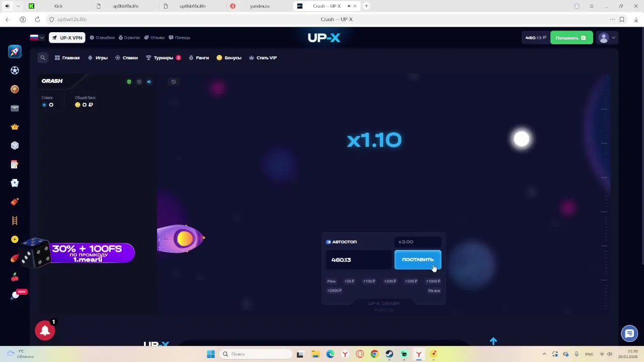The image size is (644, 362).
Task: Open the round history icon
Action: point(174,81)
